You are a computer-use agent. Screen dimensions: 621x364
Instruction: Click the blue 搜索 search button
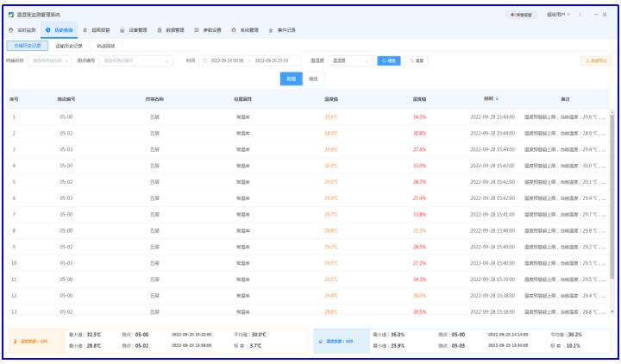tap(390, 61)
